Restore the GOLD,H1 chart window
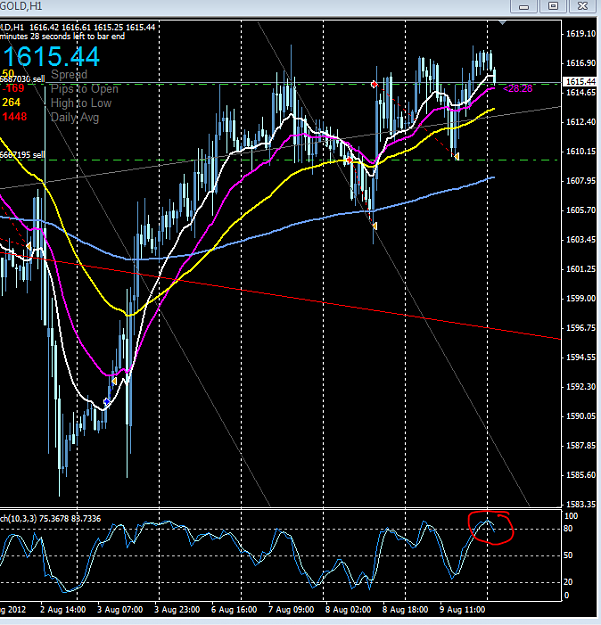 point(553,6)
